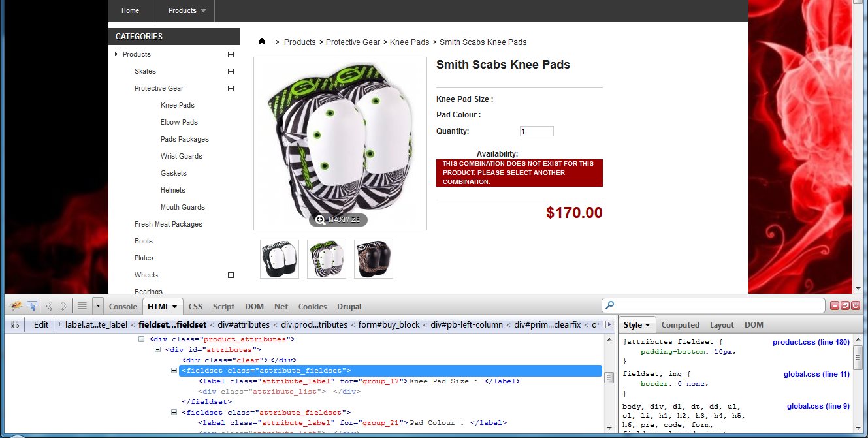The width and height of the screenshot is (868, 438).
Task: Click the home icon in breadcrumb
Action: click(x=262, y=41)
